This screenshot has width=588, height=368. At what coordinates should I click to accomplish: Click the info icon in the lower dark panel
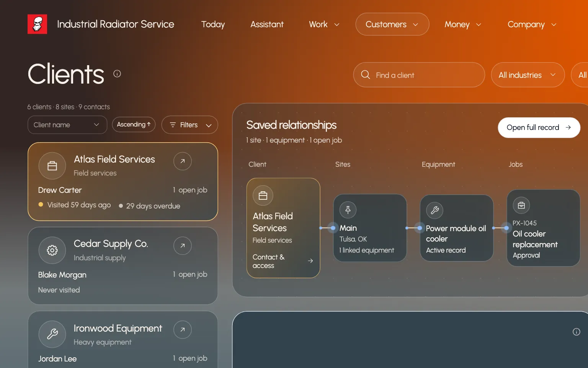577,332
